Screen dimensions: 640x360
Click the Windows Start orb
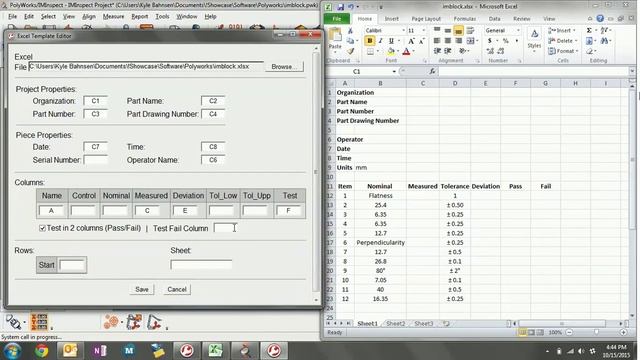pos(12,351)
